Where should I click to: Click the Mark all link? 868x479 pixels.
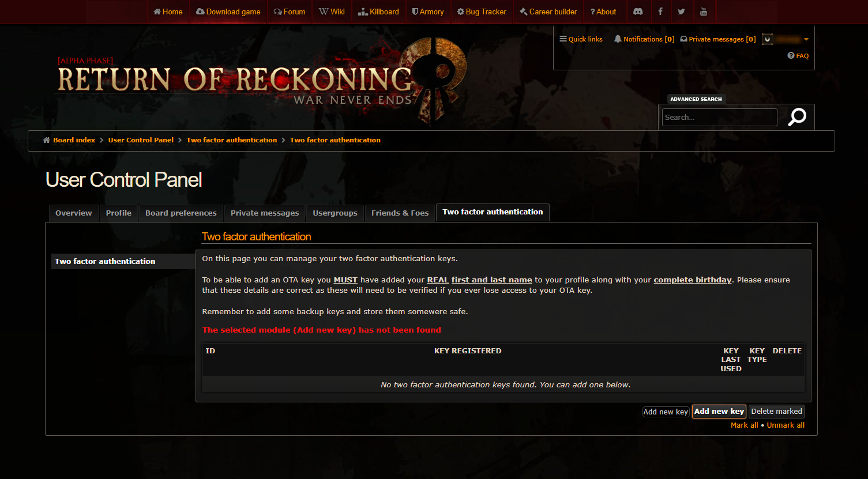point(745,425)
